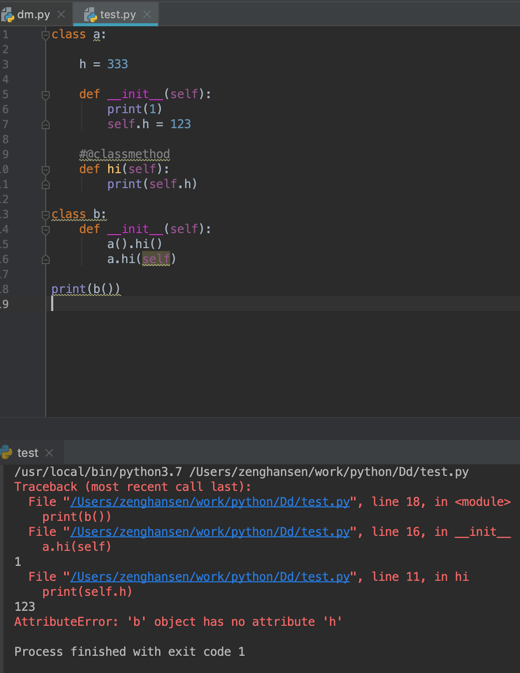Click 'Process finished with exit code 1'
Viewport: 520px width, 673px height.
click(x=130, y=652)
